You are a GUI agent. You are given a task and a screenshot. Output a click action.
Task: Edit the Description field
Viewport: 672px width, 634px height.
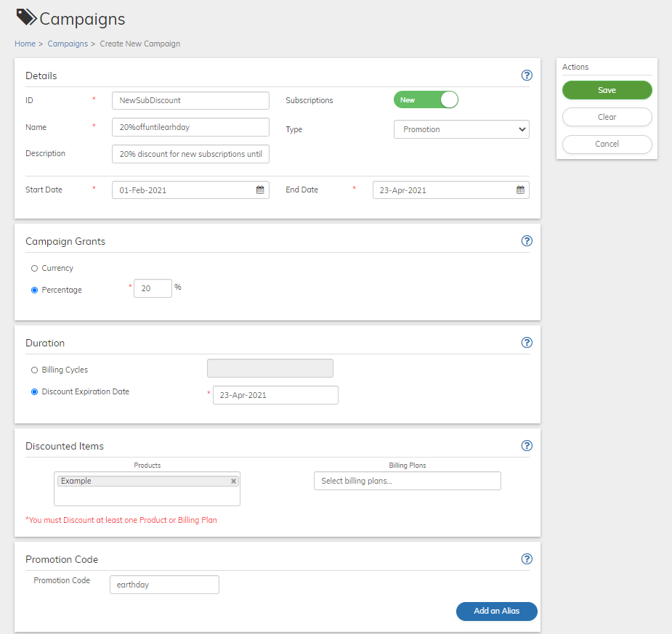pyautogui.click(x=191, y=154)
